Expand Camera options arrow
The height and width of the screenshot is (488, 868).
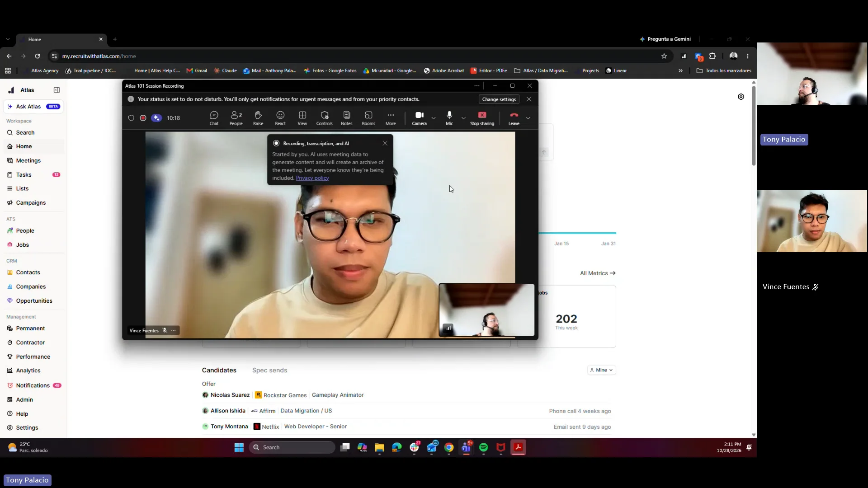(434, 118)
